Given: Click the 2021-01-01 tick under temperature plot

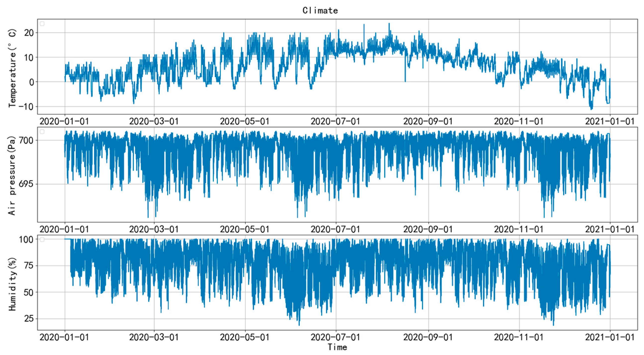Looking at the screenshot, I should 610,121.
